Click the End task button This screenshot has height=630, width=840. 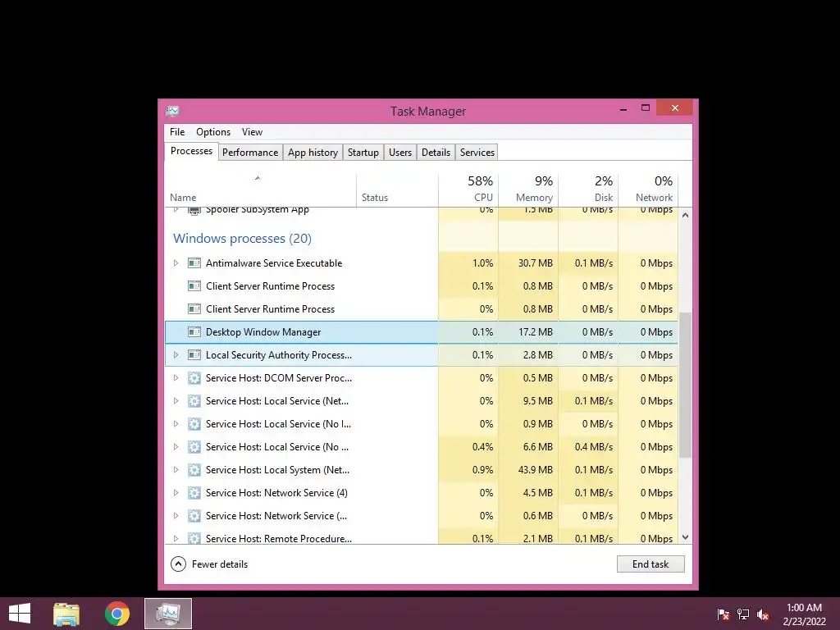pyautogui.click(x=651, y=564)
